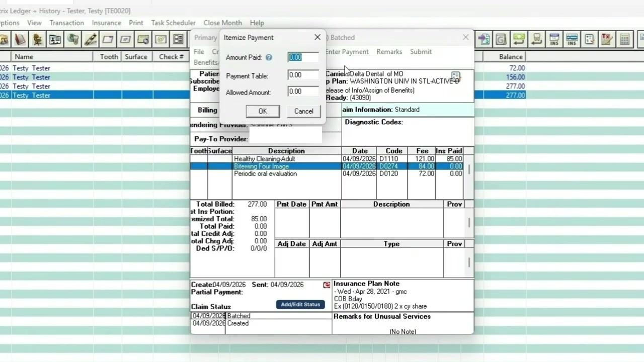The height and width of the screenshot is (362, 644).
Task: Select the Bitewing Four Image procedure row
Action: 326,166
